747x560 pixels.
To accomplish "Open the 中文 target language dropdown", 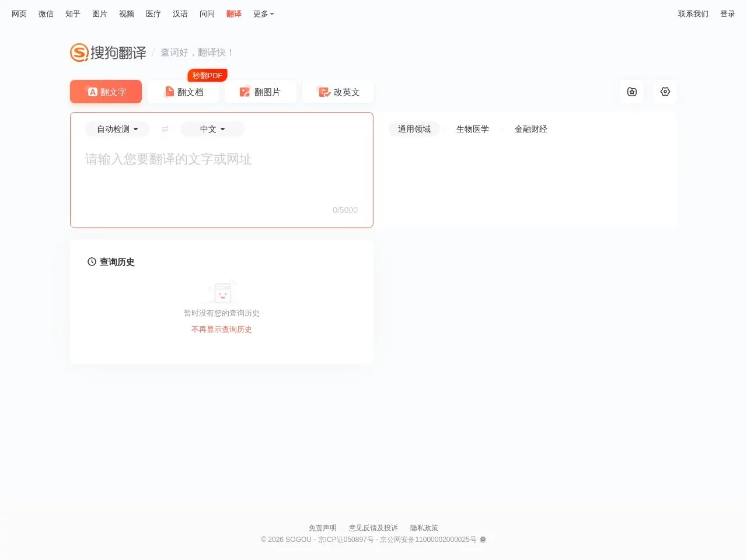I will tap(212, 129).
